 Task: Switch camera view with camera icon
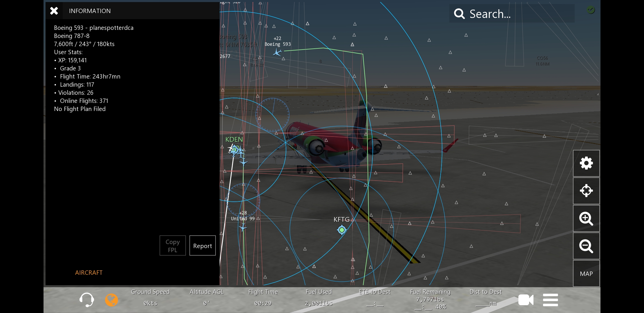click(526, 300)
